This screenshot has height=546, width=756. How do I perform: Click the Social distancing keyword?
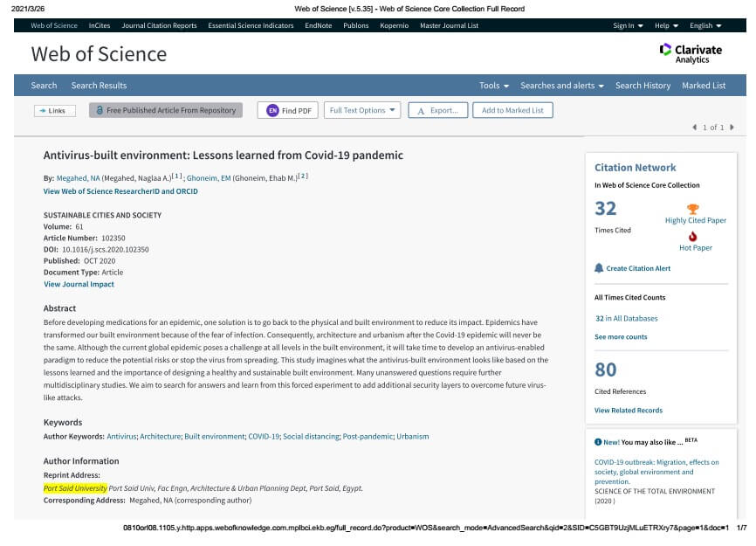pyautogui.click(x=311, y=437)
